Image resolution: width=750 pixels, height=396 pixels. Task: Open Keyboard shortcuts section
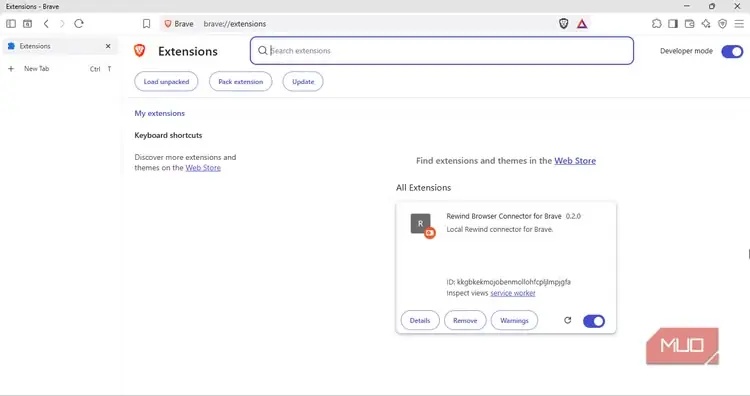168,135
